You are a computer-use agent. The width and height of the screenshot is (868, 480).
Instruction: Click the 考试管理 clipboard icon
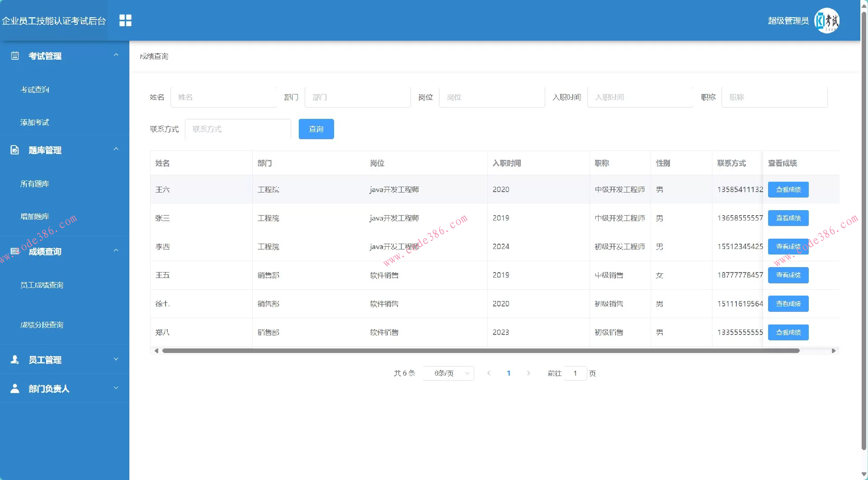15,56
